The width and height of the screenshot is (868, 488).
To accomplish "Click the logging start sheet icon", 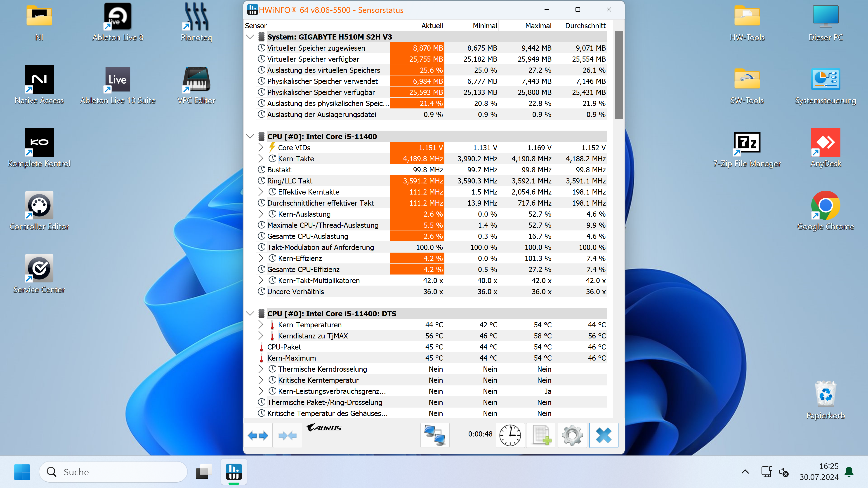I will pyautogui.click(x=541, y=435).
